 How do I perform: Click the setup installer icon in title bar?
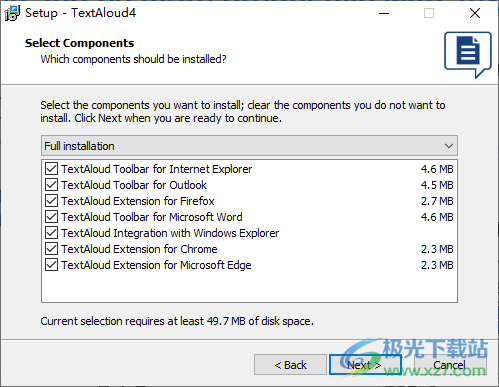click(12, 13)
